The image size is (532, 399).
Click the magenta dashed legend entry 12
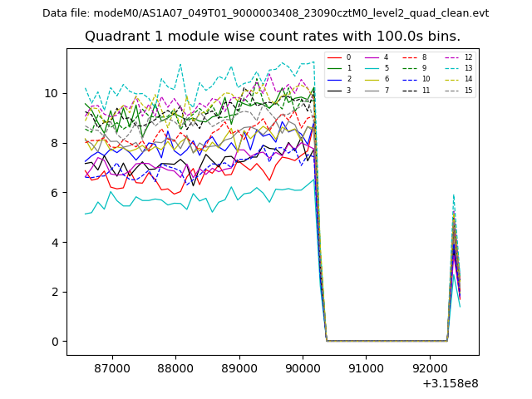(x=451, y=57)
